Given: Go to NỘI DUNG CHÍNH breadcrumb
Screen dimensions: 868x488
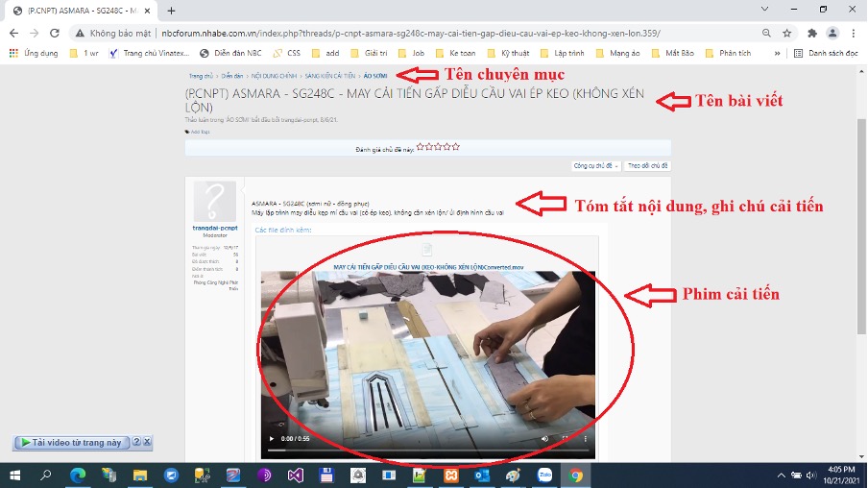Looking at the screenshot, I should pos(274,76).
